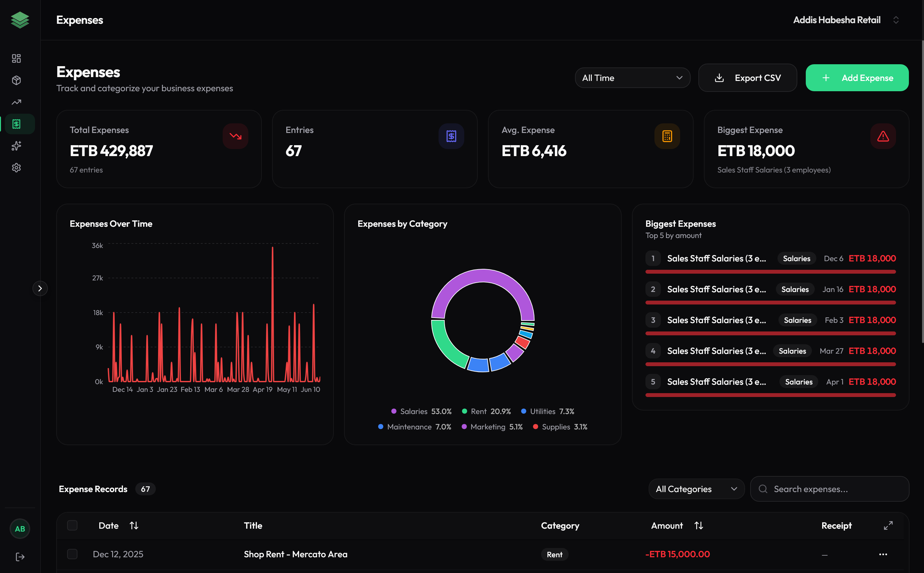This screenshot has width=924, height=573.
Task: Toggle the select-all checkbox in table header
Action: point(72,525)
